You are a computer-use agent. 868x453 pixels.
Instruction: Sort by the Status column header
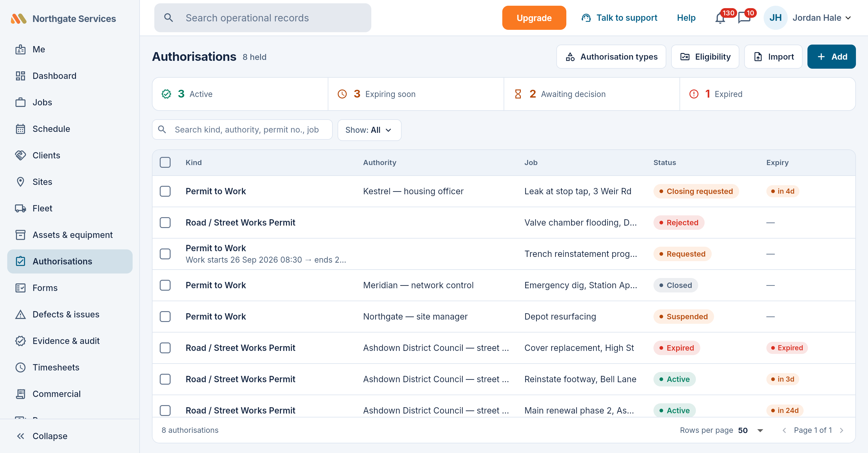pos(665,162)
